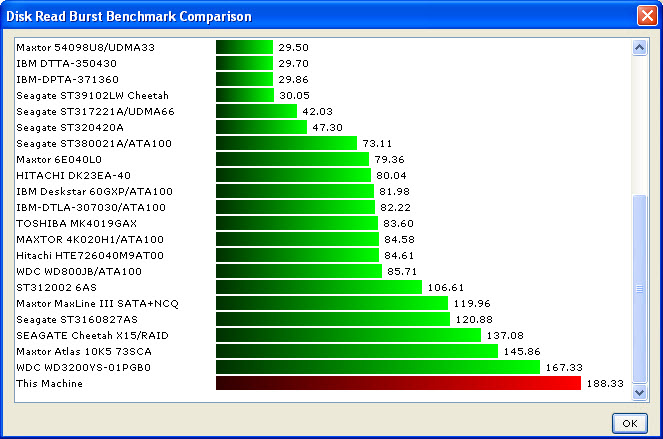Select Maxtor Atlas 10K5 73SCA label

click(84, 352)
